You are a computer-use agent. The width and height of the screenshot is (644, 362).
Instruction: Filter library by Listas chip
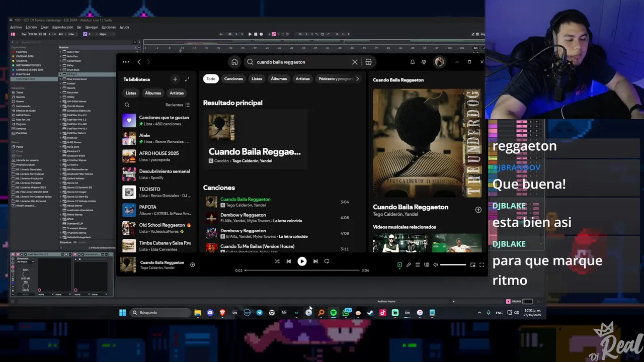point(131,93)
